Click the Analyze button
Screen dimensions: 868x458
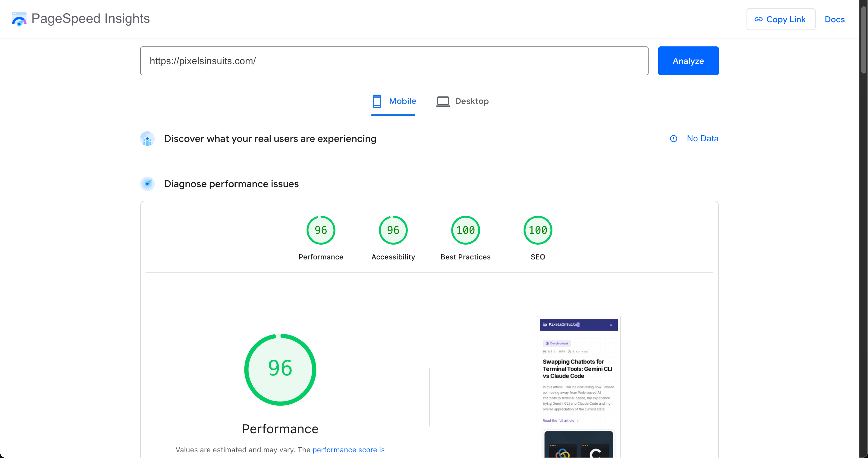pyautogui.click(x=688, y=61)
